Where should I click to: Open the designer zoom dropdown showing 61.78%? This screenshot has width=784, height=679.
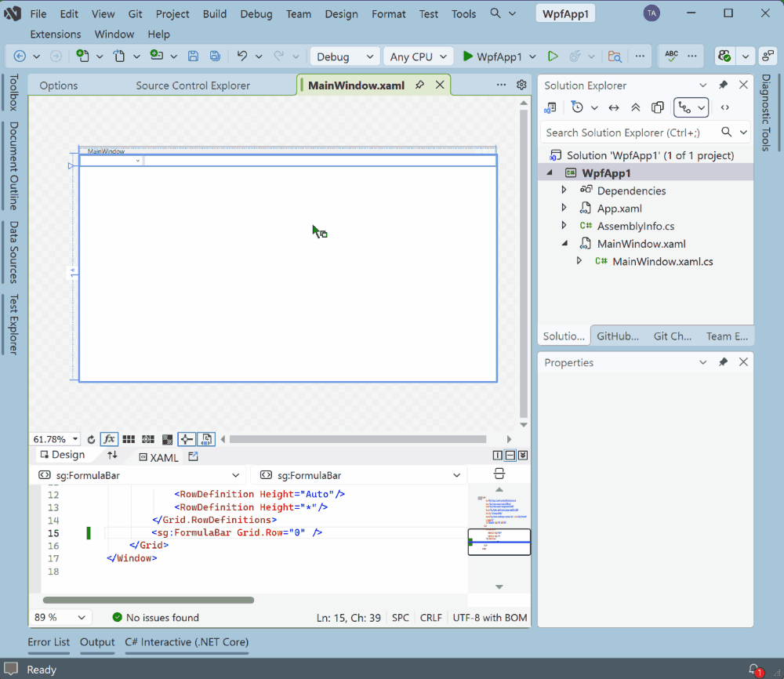click(55, 439)
